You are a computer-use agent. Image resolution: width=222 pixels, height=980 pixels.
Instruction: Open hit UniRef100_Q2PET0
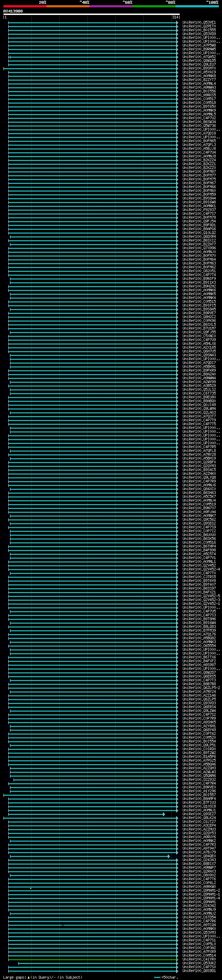[199, 26]
